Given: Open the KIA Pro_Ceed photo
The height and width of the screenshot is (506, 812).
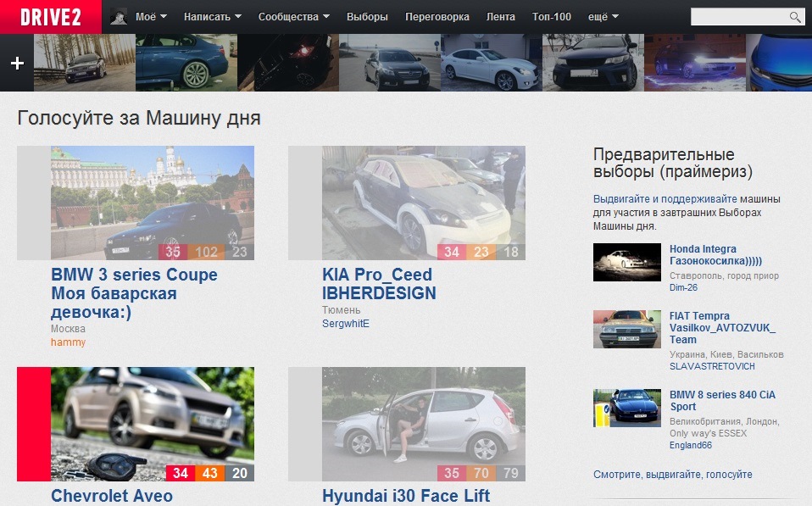Looking at the screenshot, I should pos(424,203).
